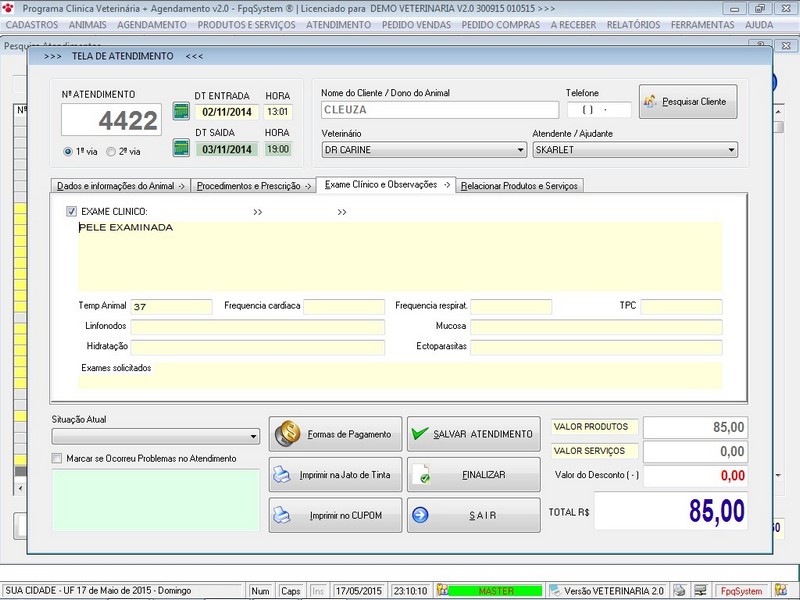Select the 2ª via radio option
800x600 pixels.
click(x=111, y=152)
